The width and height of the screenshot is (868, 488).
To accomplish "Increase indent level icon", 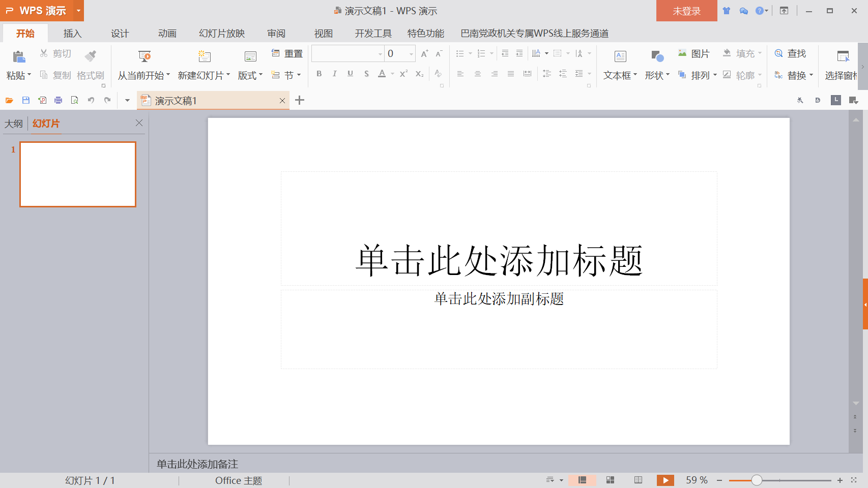I will pyautogui.click(x=519, y=53).
